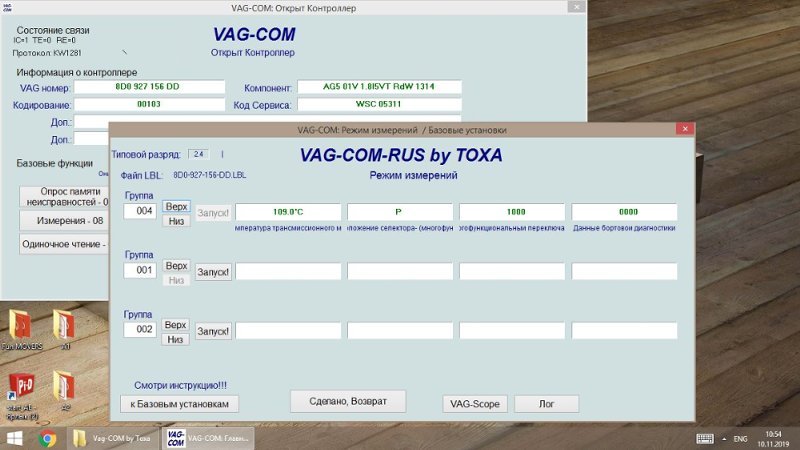The width and height of the screenshot is (800, 450).
Task: Click the last empty field of group 002
Action: 624,331
